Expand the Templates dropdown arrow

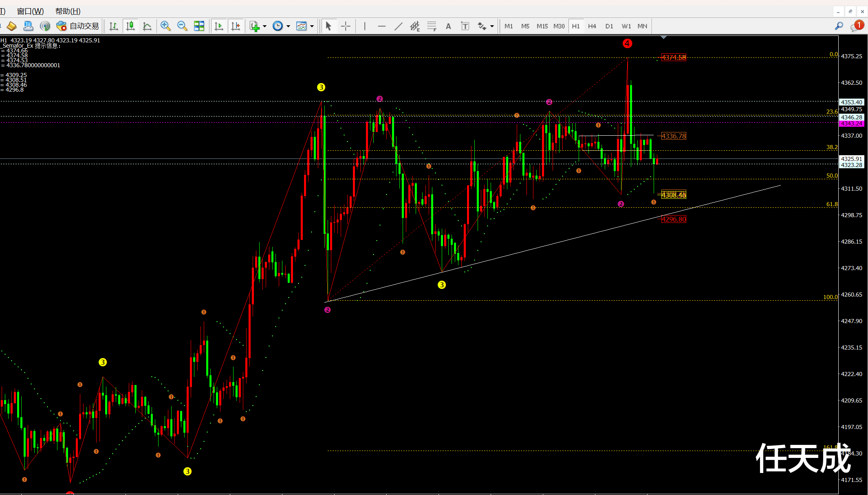(x=312, y=26)
